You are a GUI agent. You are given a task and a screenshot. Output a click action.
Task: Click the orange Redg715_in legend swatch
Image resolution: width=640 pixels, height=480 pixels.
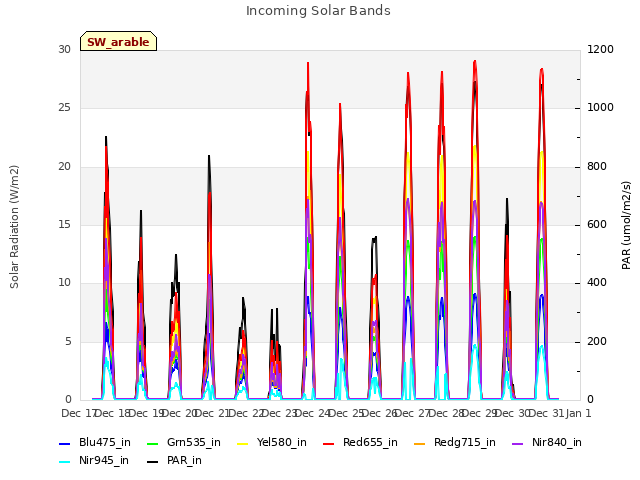[420, 444]
